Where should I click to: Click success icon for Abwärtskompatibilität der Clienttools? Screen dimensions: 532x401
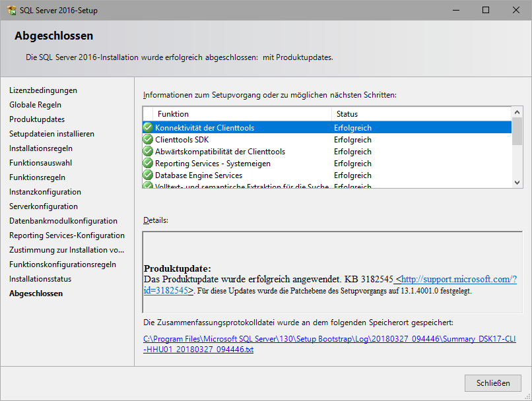click(148, 152)
